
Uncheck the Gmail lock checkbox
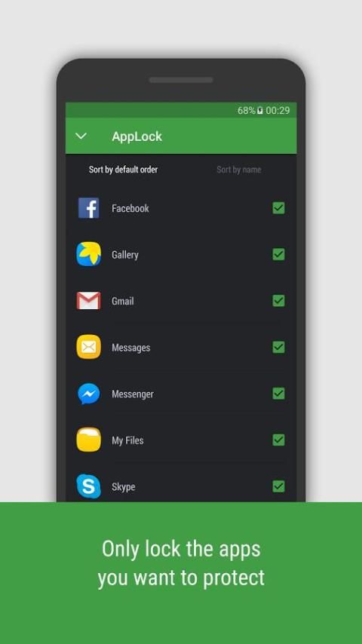coord(278,301)
